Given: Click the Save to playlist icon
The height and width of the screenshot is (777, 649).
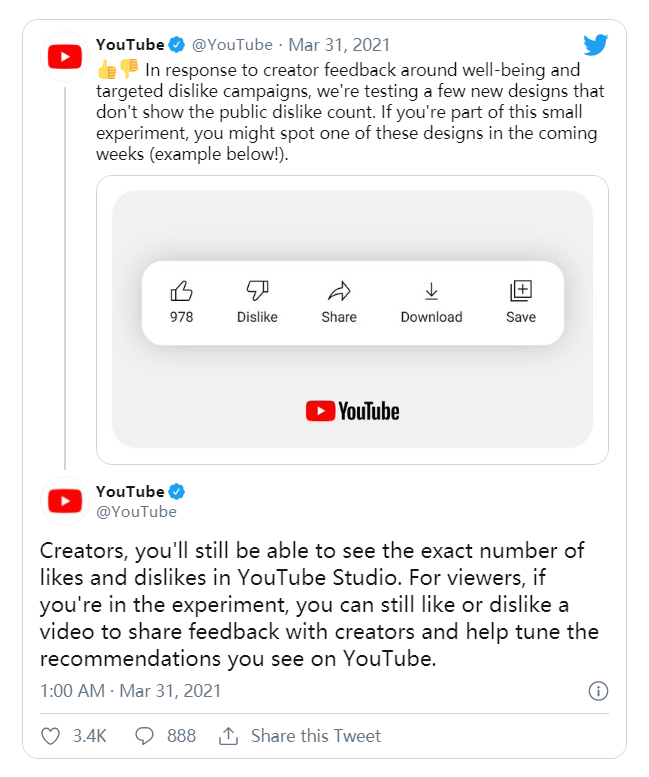Looking at the screenshot, I should [521, 291].
